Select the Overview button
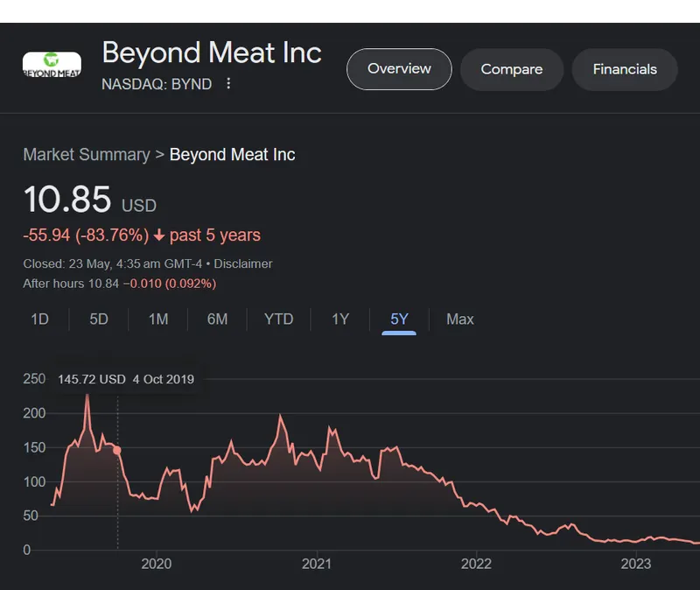This screenshot has height=590, width=700. 399,69
